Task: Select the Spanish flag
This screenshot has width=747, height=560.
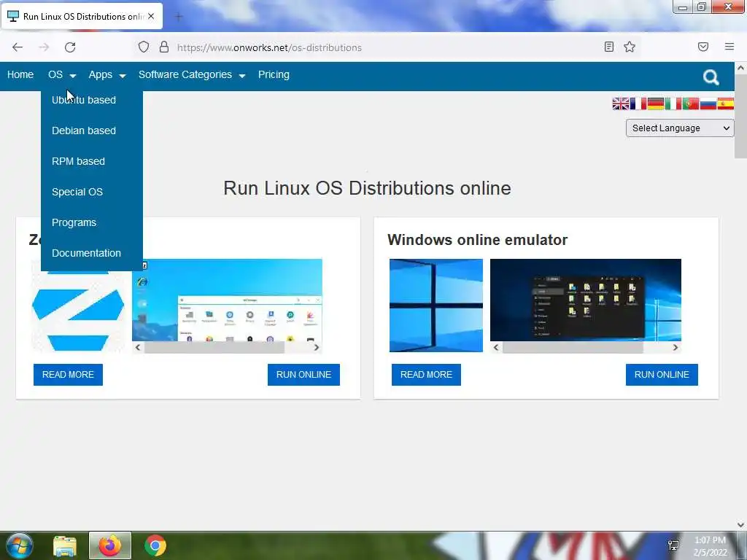Action: [726, 104]
